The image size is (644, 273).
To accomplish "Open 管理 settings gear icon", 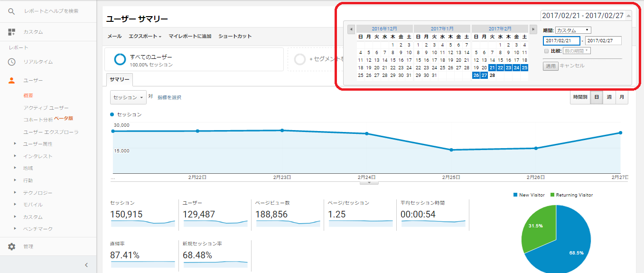I will 12,247.
